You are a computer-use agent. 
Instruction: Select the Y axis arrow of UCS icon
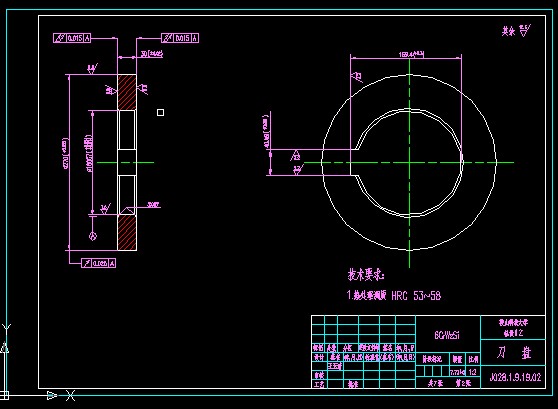[5, 347]
